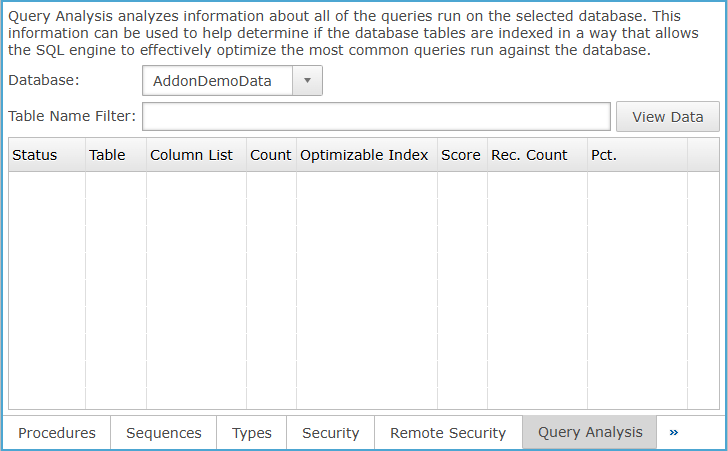Select the Security tab
The width and height of the screenshot is (728, 451).
pos(331,433)
